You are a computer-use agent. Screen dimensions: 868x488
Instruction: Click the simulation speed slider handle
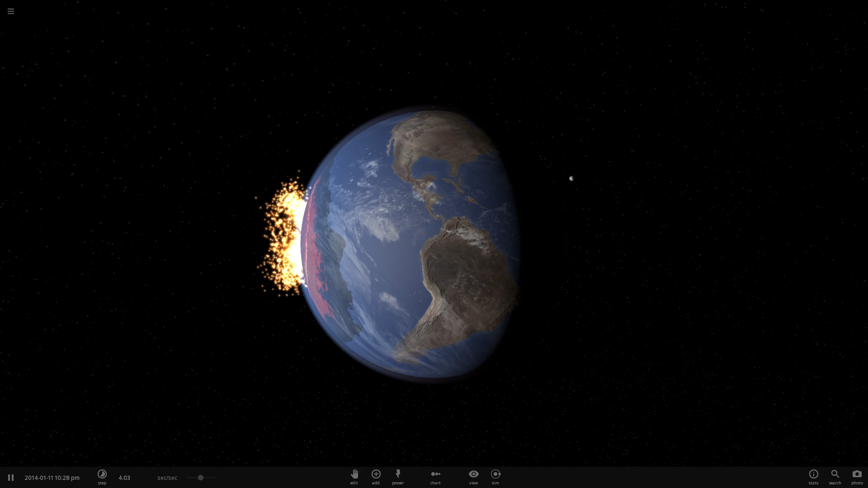click(201, 478)
